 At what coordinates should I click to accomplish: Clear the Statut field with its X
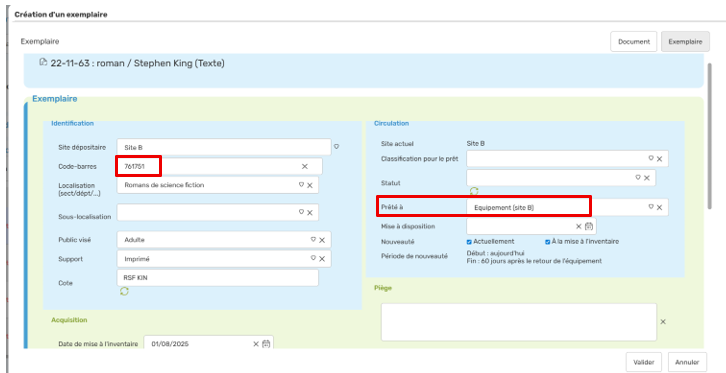point(647,178)
